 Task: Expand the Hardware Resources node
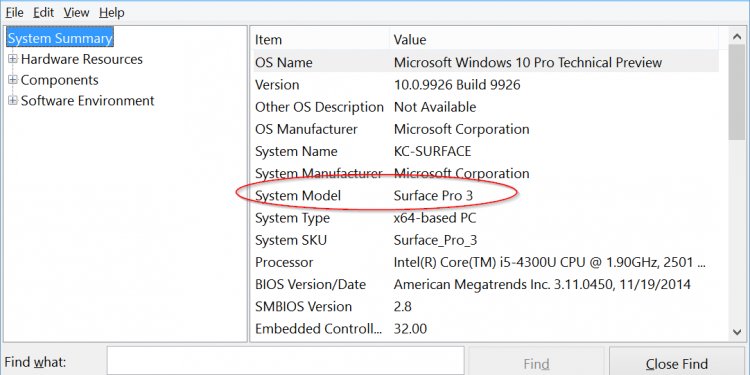pos(13,59)
